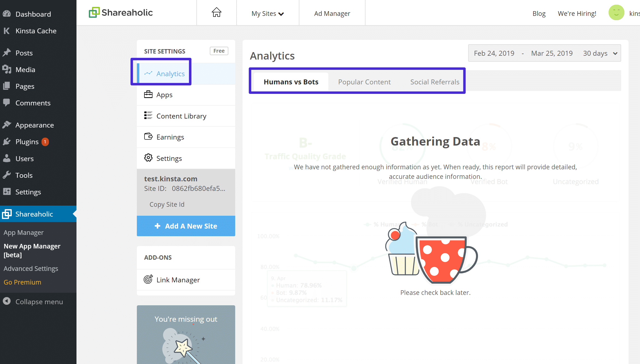
Task: Click the Ad Manager menu item
Action: (x=331, y=13)
